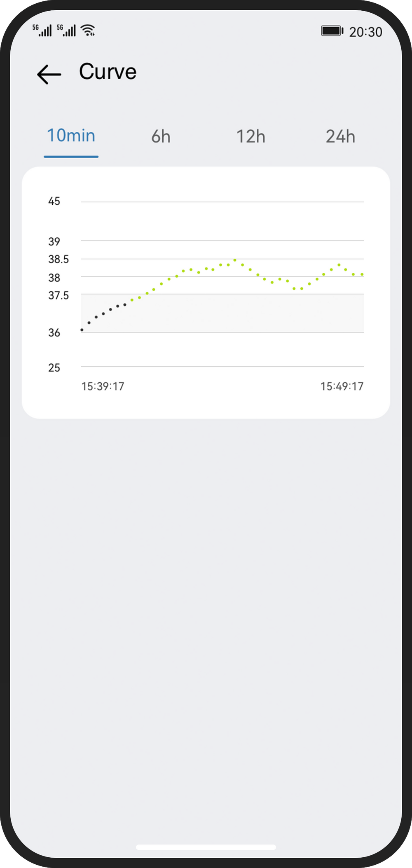Tap the second 5G signal icon
This screenshot has height=868, width=412.
click(x=66, y=30)
